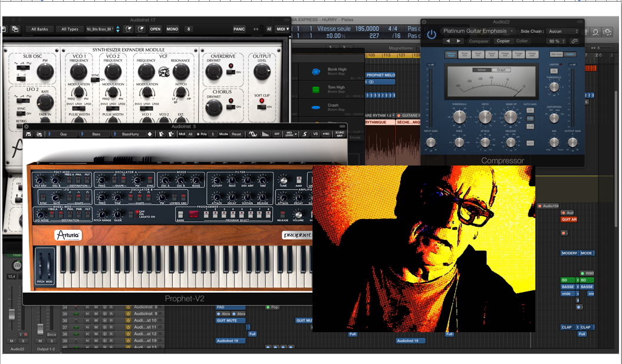This screenshot has height=364, width=622.
Task: Click the media browser icon at top right
Action: pyautogui.click(x=607, y=32)
